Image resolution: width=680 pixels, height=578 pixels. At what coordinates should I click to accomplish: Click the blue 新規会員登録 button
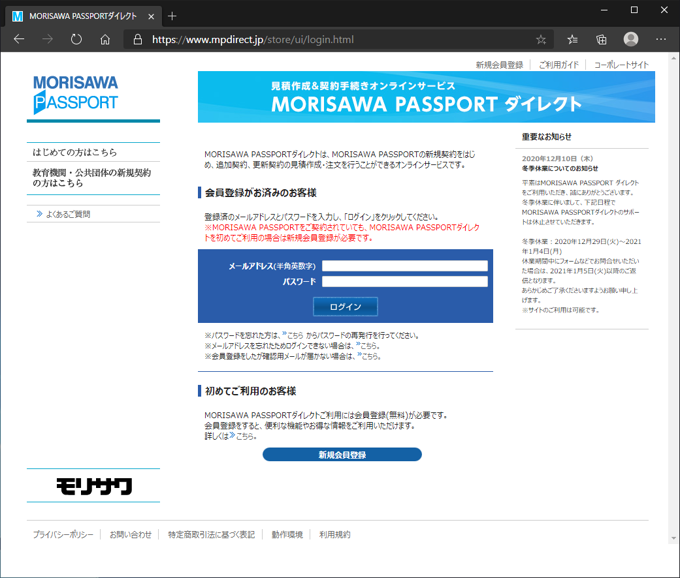[342, 454]
